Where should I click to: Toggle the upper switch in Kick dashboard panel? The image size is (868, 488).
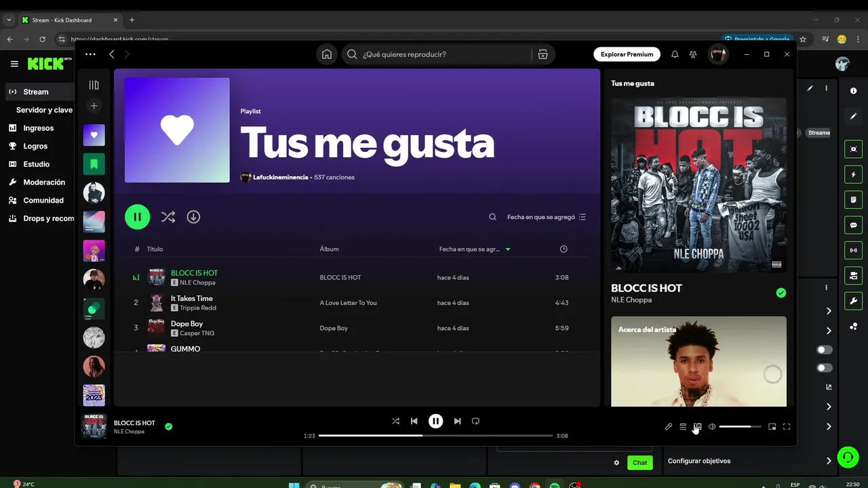[825, 350]
